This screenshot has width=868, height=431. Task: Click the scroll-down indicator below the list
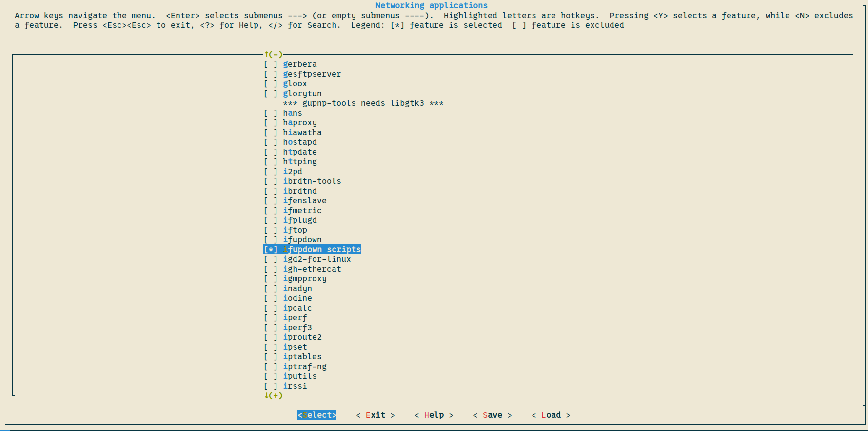click(x=274, y=396)
